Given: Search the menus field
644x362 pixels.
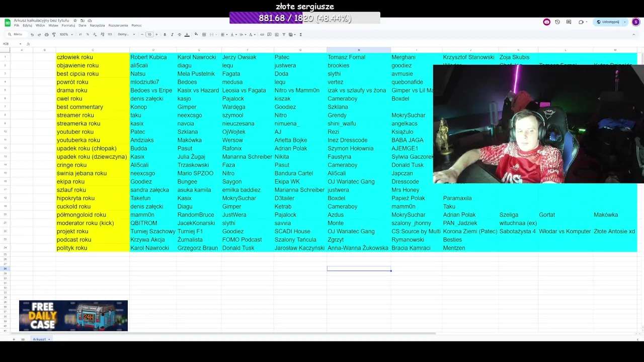Looking at the screenshot, I should 17,35.
